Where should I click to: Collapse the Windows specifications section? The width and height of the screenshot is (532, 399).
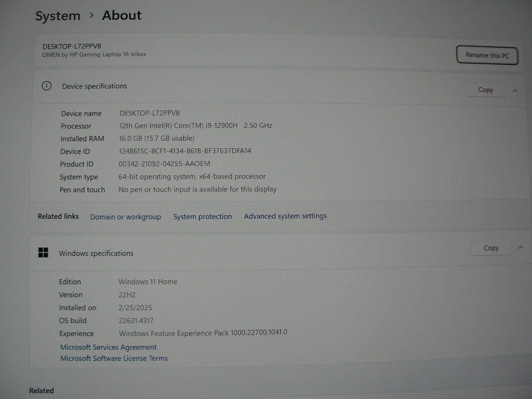click(521, 247)
